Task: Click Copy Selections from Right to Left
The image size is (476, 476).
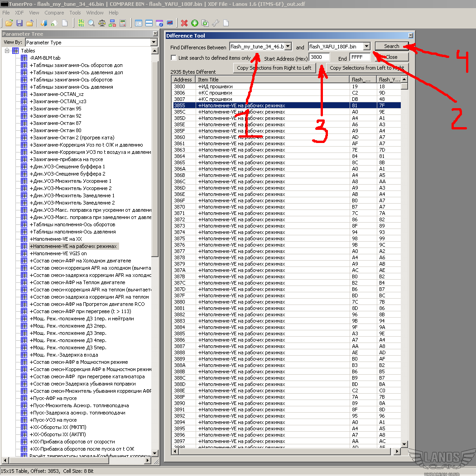Action: click(x=274, y=68)
